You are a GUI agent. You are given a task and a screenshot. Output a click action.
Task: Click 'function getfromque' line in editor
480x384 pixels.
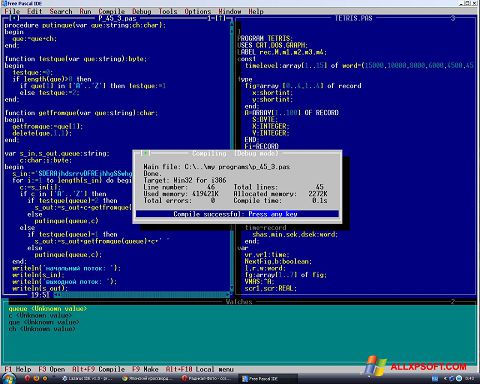81,113
